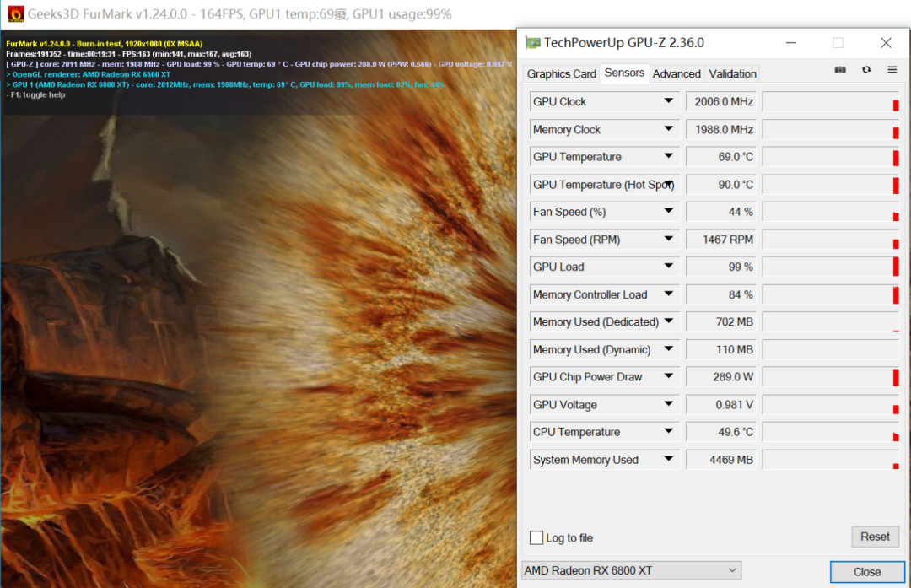The image size is (911, 588).
Task: Click the 110 MB dynamic memory value
Action: coord(721,350)
